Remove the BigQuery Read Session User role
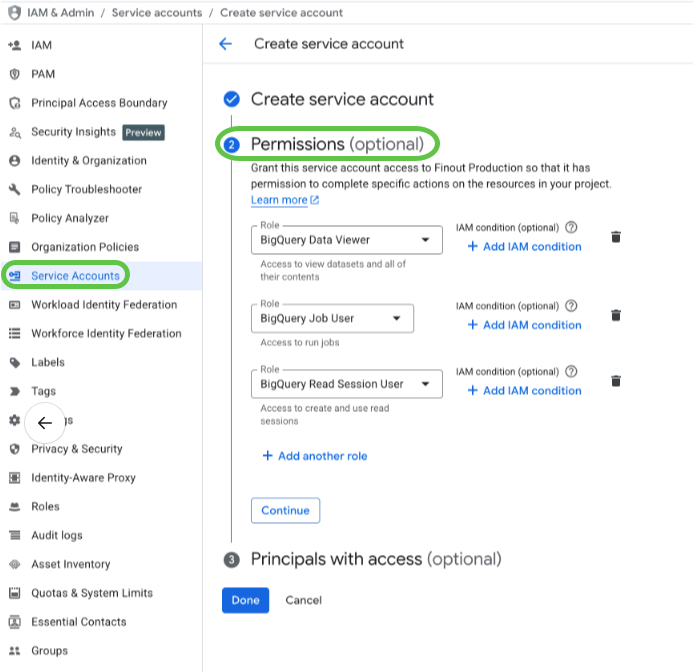 616,381
